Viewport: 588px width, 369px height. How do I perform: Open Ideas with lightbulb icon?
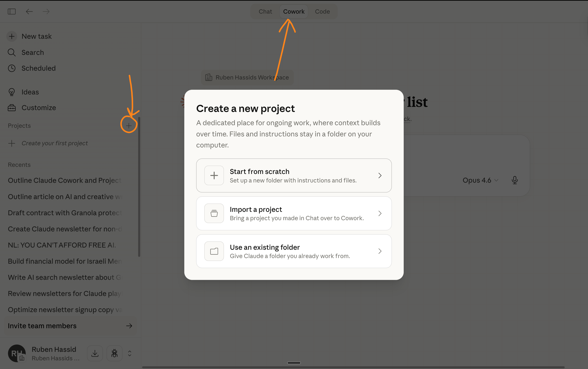coord(30,92)
